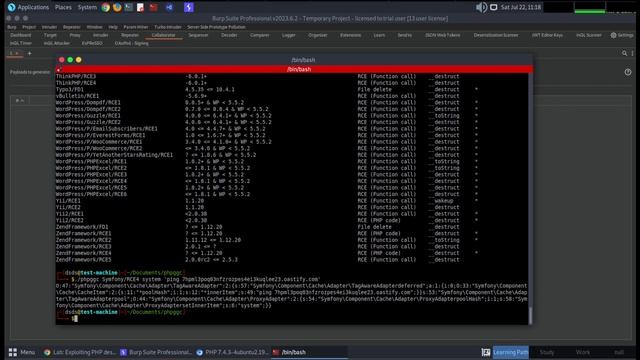Switch to the Intruder tab
Screen dimensions: 640x360
tap(100, 35)
